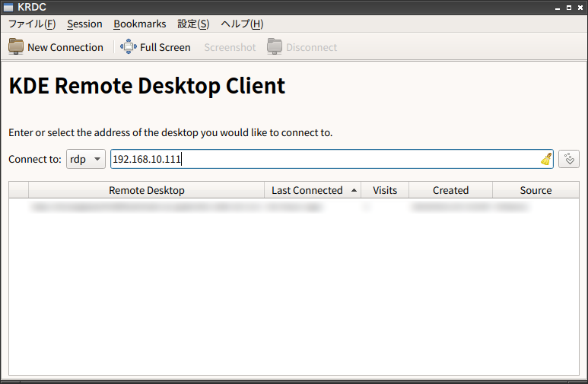Sort by the Source column header
The width and height of the screenshot is (588, 384).
click(536, 190)
